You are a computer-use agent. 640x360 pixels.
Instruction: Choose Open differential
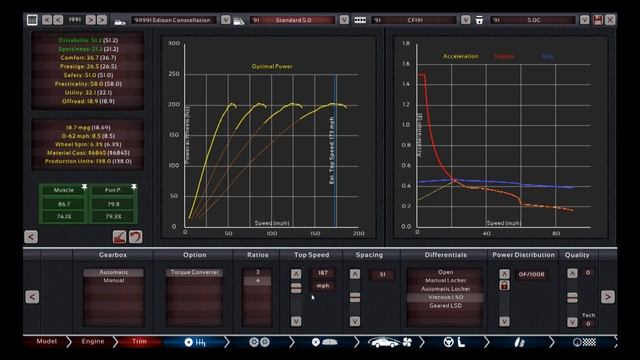point(445,272)
